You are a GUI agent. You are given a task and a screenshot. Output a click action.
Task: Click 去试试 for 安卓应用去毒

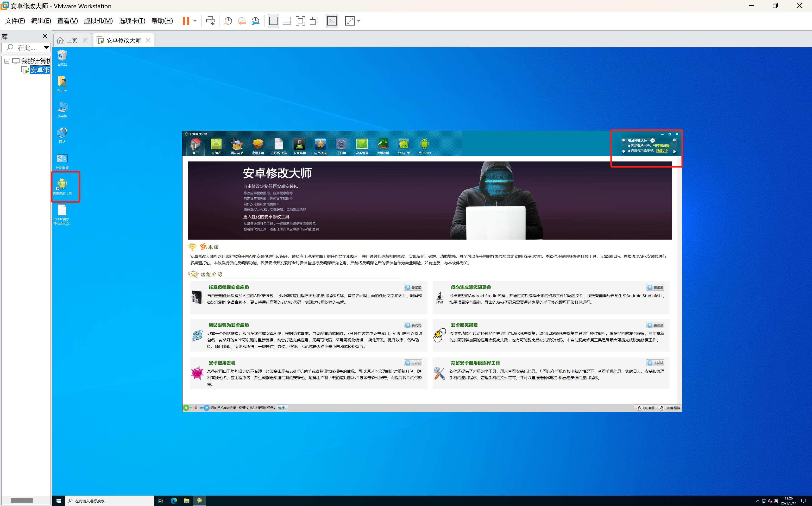click(x=413, y=363)
